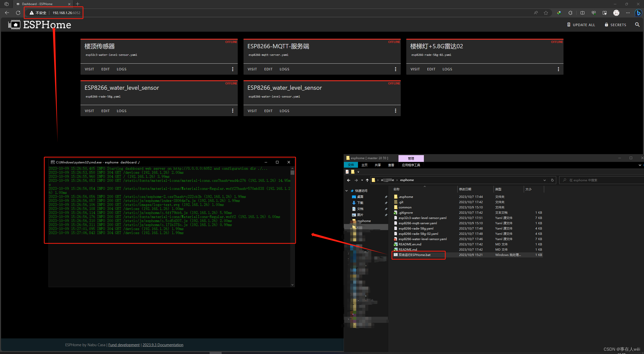This screenshot has height=354, width=644.
Task: Click the Explorer up-directory arrow icon
Action: [367, 180]
